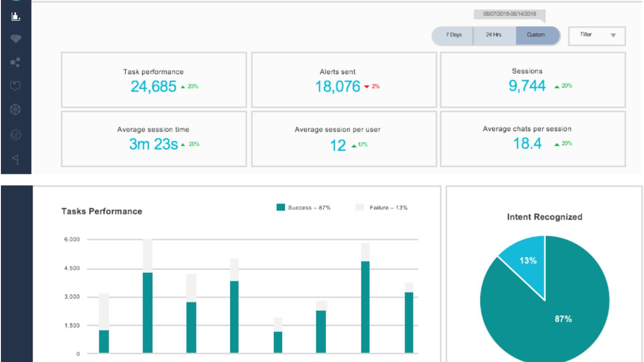644x362 pixels.
Task: Open settings gear in sidebar
Action: [x=15, y=135]
